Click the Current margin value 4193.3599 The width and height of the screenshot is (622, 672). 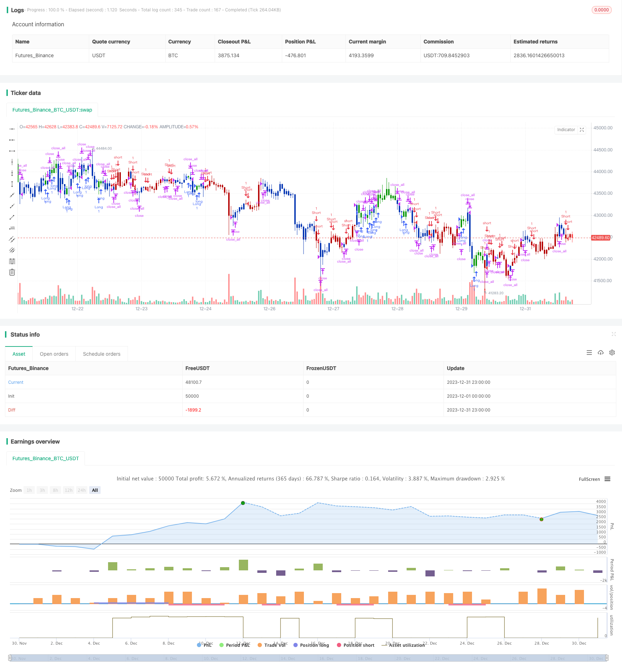361,55
